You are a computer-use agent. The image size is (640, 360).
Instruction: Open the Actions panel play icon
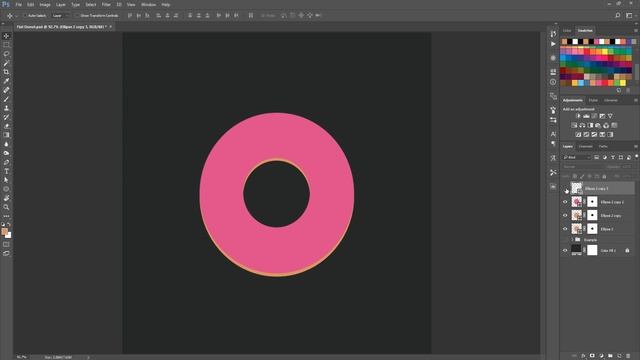click(x=553, y=44)
